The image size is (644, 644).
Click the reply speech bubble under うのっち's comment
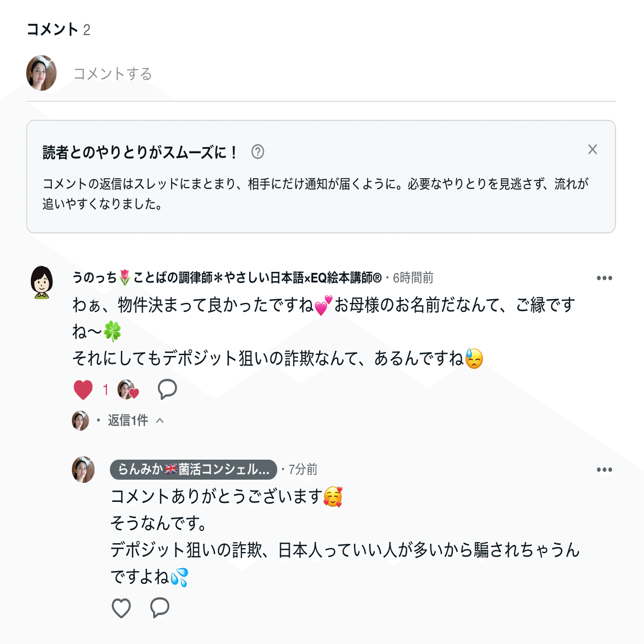click(167, 390)
